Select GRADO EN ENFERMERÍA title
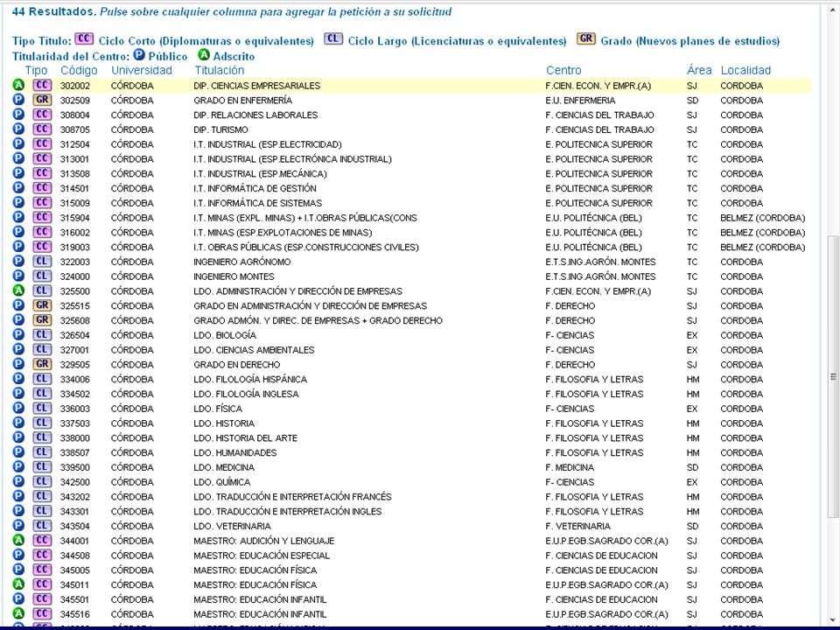The height and width of the screenshot is (630, 840). tap(242, 100)
